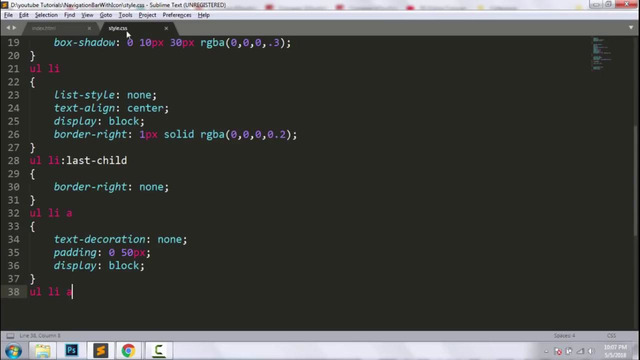640x360 pixels.
Task: Open the View menu
Action: (87, 15)
